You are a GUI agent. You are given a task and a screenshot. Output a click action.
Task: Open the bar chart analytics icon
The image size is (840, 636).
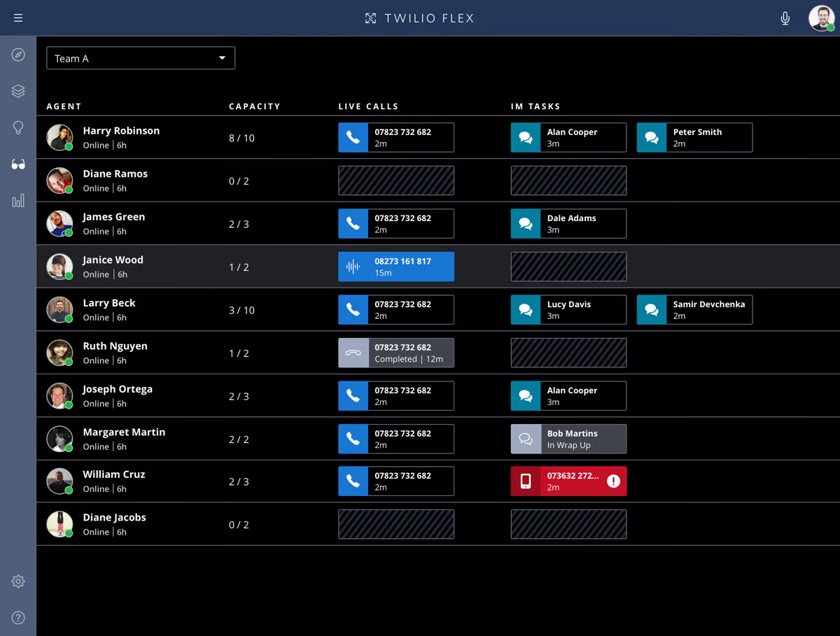tap(17, 201)
